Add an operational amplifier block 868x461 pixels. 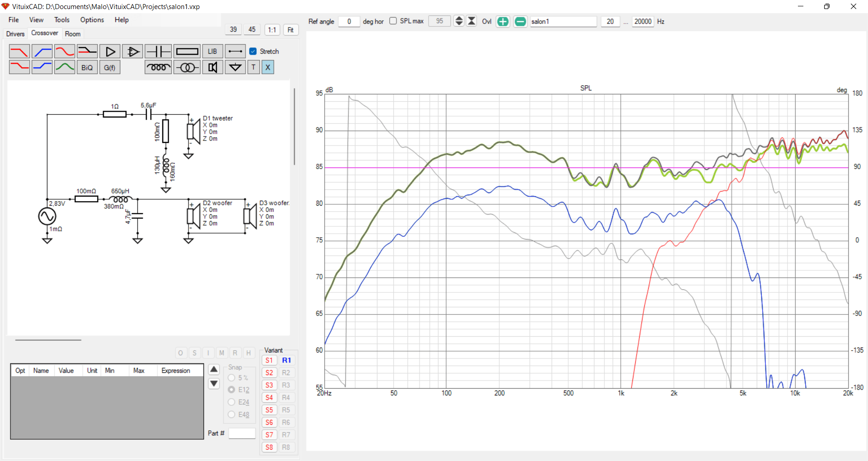click(x=132, y=52)
